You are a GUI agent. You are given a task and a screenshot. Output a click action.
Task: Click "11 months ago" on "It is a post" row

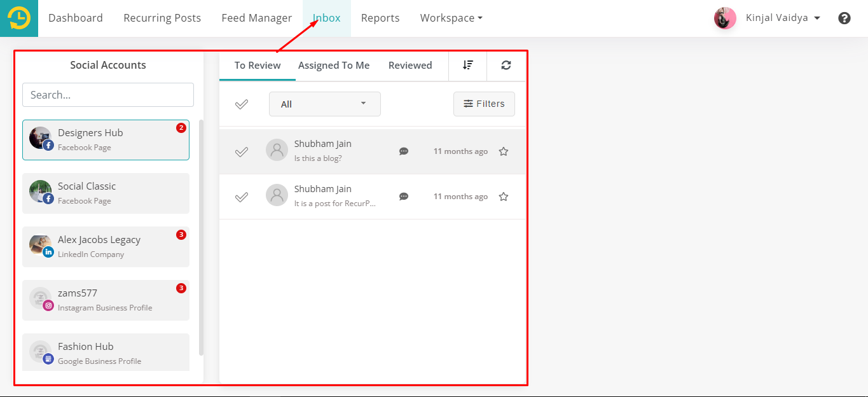pos(460,197)
